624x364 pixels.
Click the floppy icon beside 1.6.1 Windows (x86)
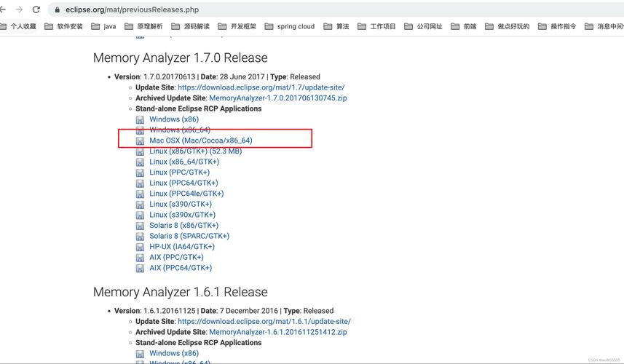click(x=140, y=354)
